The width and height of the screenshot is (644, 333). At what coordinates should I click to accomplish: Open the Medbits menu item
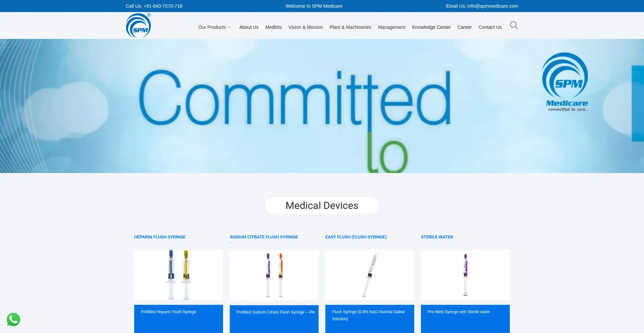pos(273,27)
